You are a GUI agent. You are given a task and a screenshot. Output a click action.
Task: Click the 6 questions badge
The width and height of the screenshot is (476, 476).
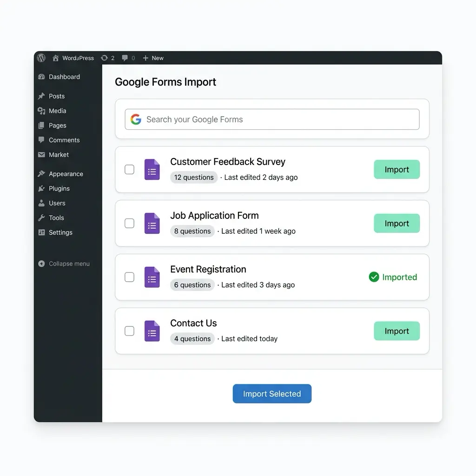click(192, 285)
